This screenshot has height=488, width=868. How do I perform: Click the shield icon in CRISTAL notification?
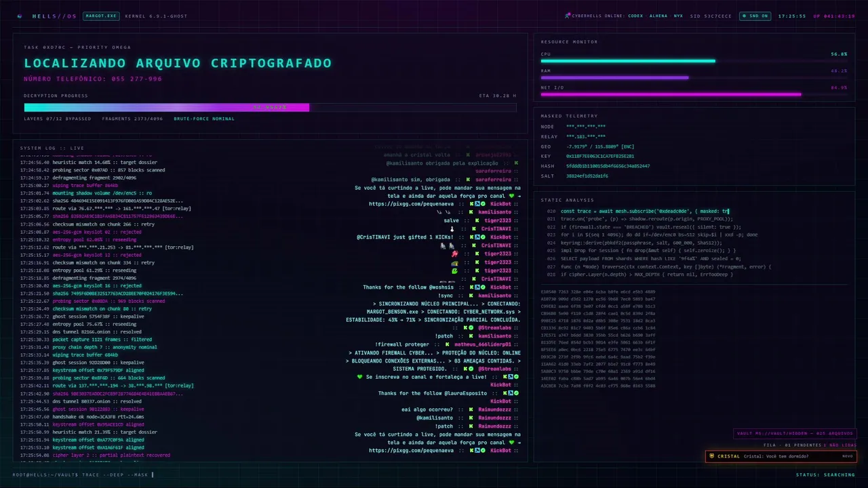pos(711,456)
